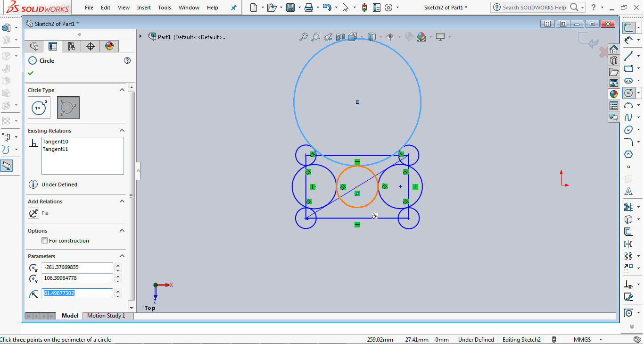Viewport: 644px width, 344px height.
Task: Click the X coordinate field -261.37669835
Action: pyautogui.click(x=77, y=267)
